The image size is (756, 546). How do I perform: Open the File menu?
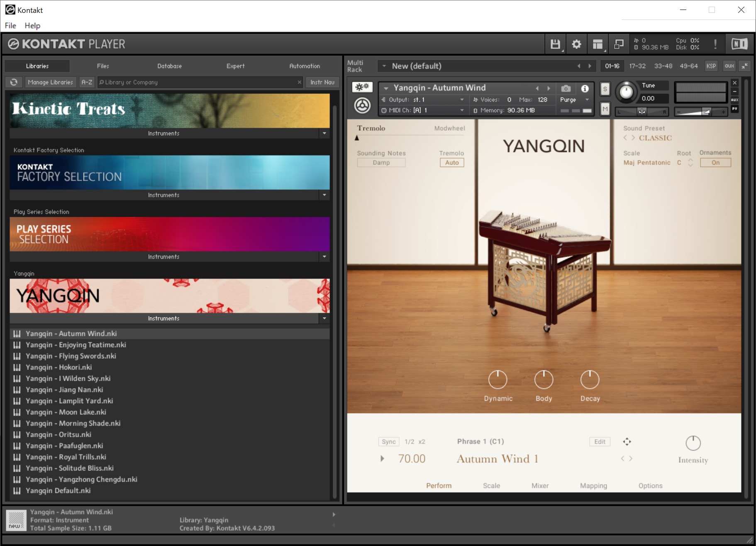(10, 25)
